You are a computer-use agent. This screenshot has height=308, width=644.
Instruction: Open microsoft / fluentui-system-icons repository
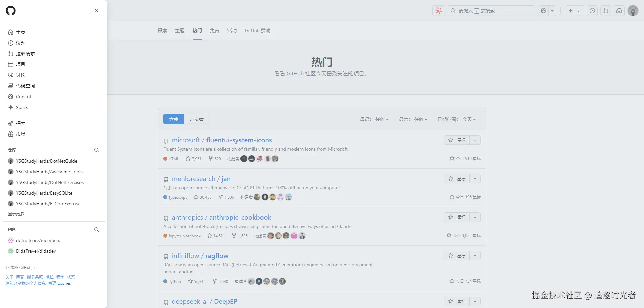tap(222, 140)
